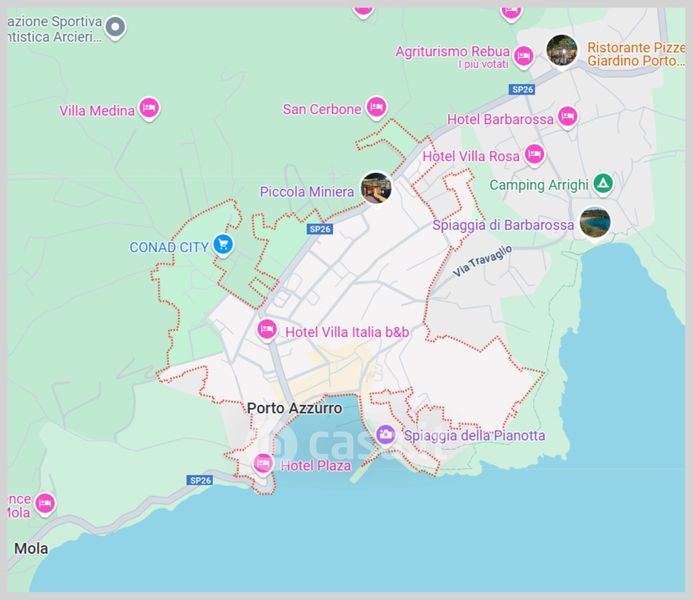Select the Spiaggia di Barbarossa text label
The height and width of the screenshot is (600, 693).
click(503, 225)
